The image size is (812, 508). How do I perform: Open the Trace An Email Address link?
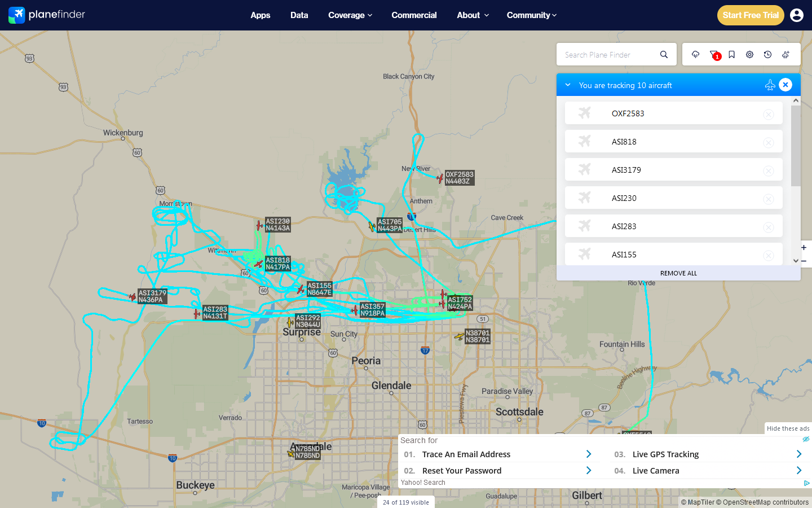466,454
